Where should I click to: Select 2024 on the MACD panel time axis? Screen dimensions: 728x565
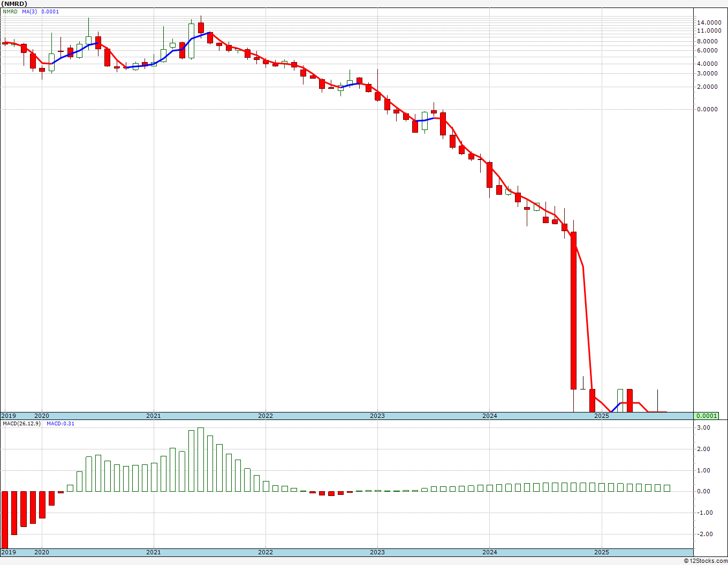coord(490,552)
